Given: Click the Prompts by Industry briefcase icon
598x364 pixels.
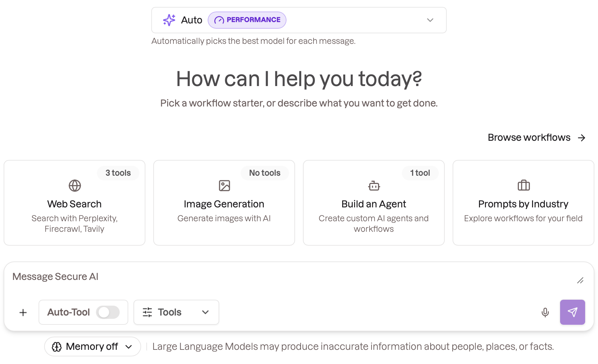Looking at the screenshot, I should 524,185.
